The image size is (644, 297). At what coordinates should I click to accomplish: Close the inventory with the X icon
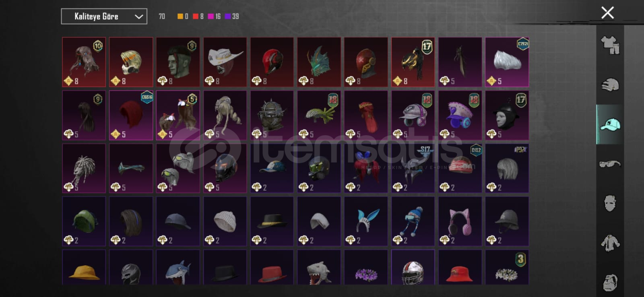(x=607, y=12)
